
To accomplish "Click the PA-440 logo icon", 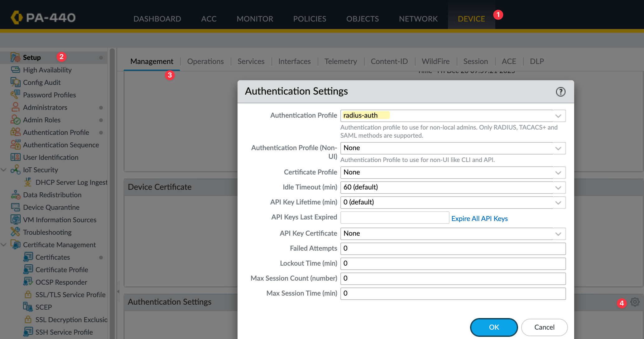I will [17, 17].
